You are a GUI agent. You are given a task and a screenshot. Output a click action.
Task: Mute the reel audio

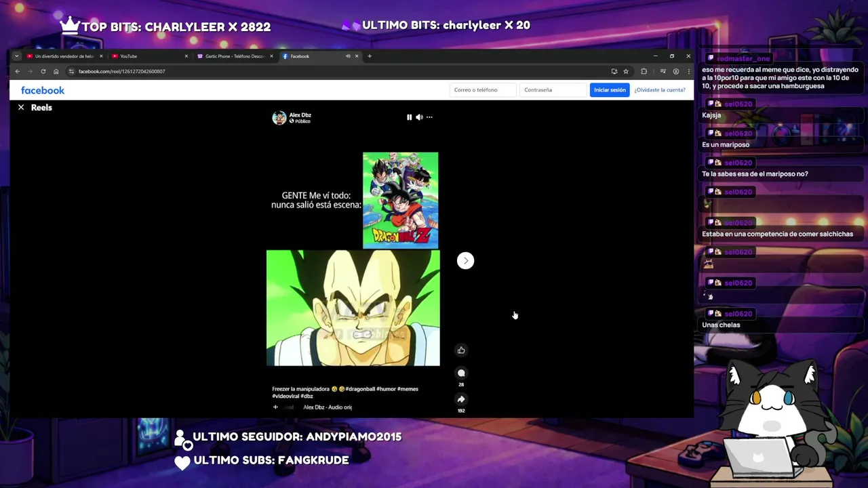[419, 117]
